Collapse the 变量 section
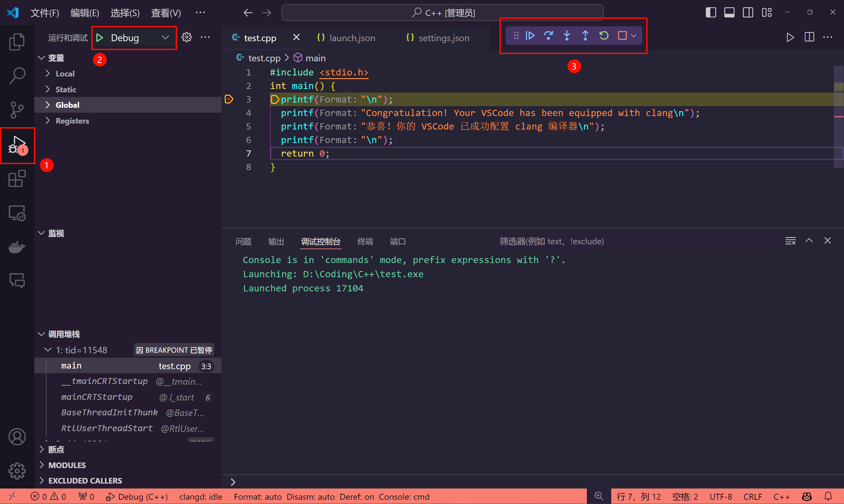 (128, 58)
